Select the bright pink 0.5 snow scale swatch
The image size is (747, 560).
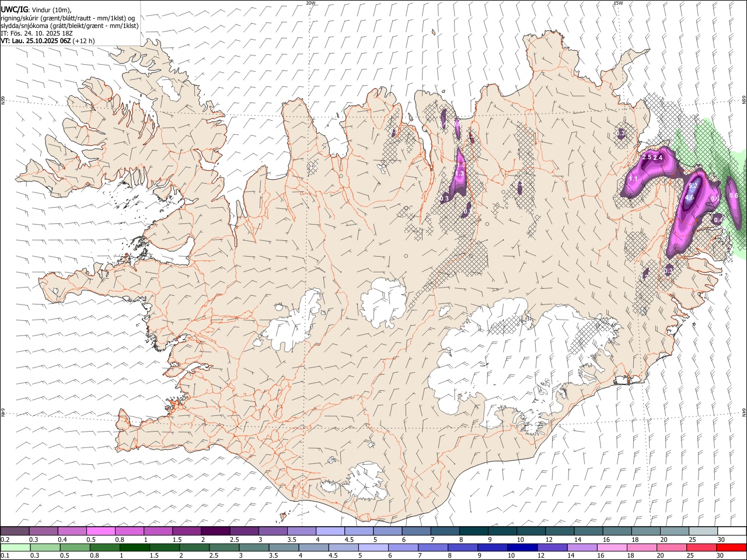101,531
